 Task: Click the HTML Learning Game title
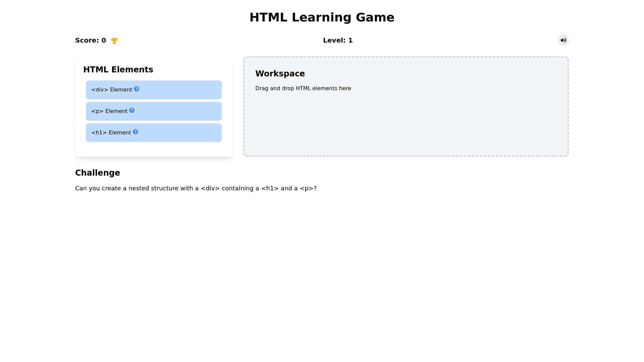[x=322, y=17]
